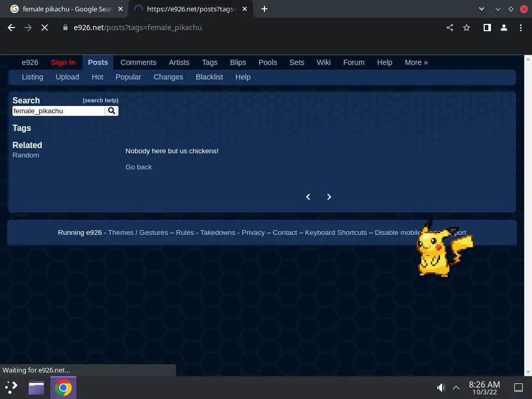Screen dimensions: 532x399
Task: Select the e926.net posts tab
Action: (x=190, y=9)
